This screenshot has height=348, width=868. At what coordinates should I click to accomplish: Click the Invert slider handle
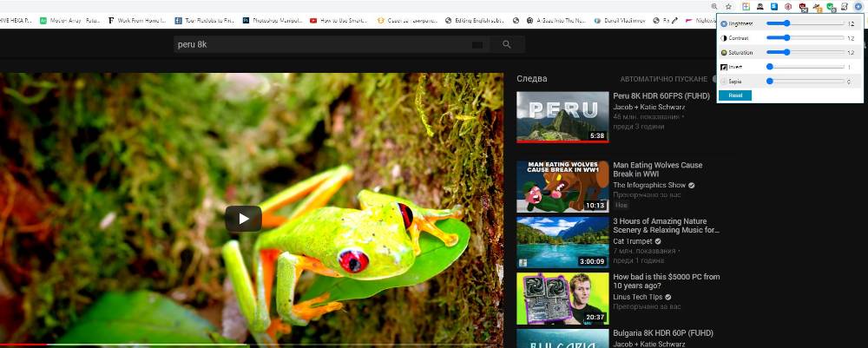click(769, 67)
